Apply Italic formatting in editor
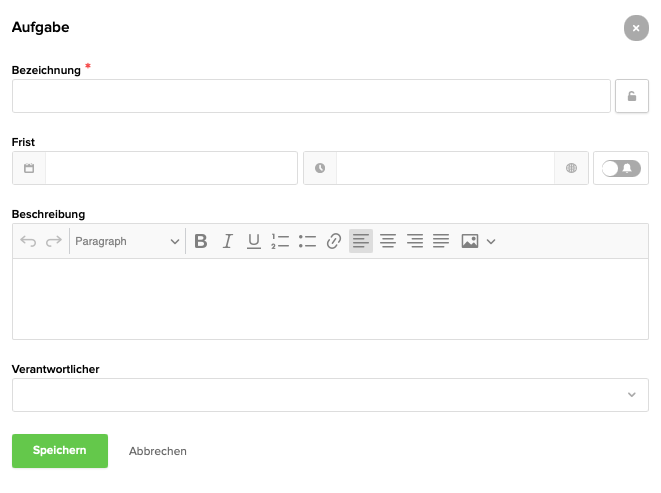Viewport: 661px width, 493px height. (227, 241)
